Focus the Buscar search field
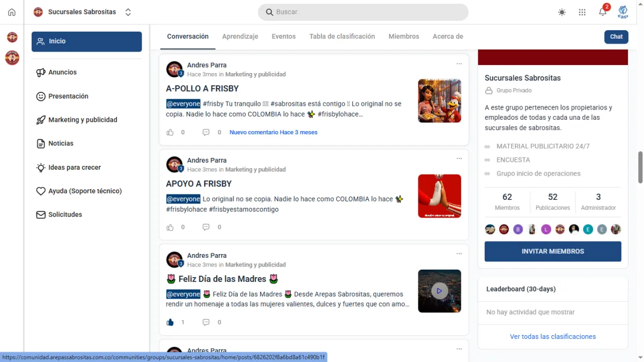The height and width of the screenshot is (362, 644). (x=363, y=12)
